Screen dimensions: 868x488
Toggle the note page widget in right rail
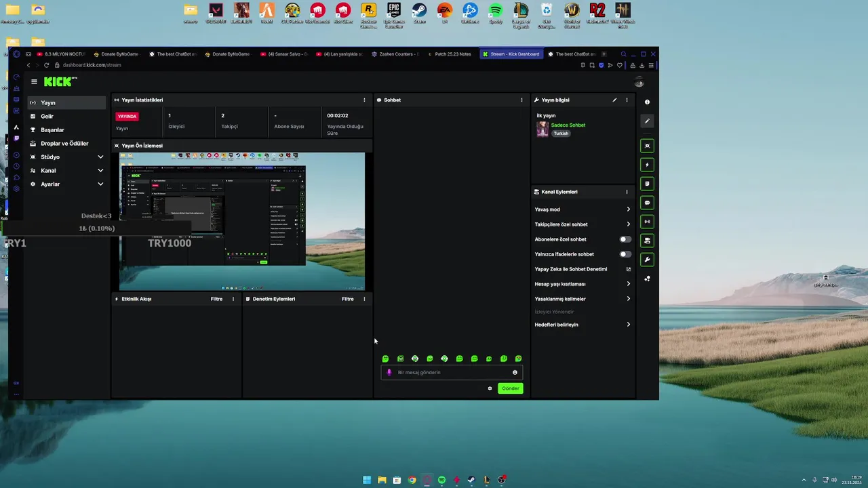(x=647, y=184)
